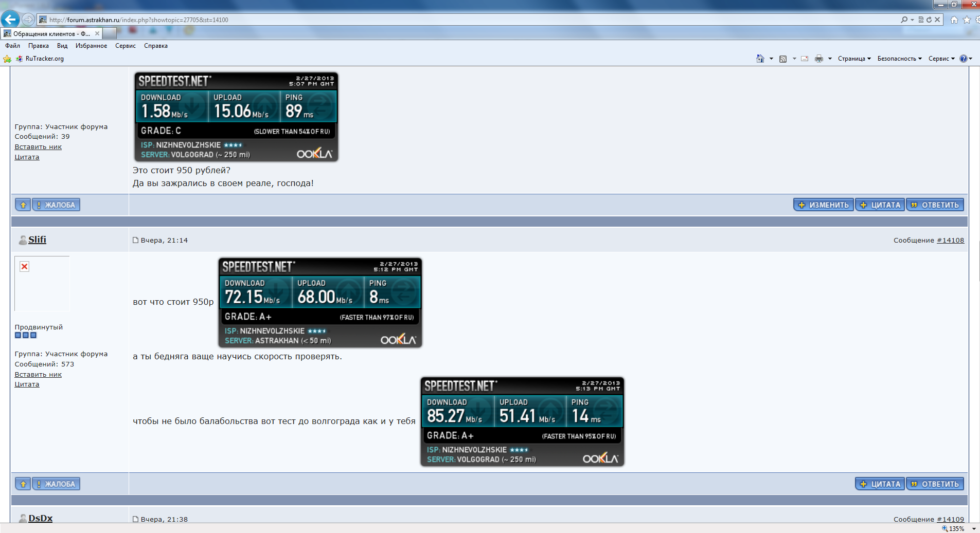Open the zoom level 135% dropdown arrow
Image resolution: width=980 pixels, height=533 pixels.
[x=974, y=528]
